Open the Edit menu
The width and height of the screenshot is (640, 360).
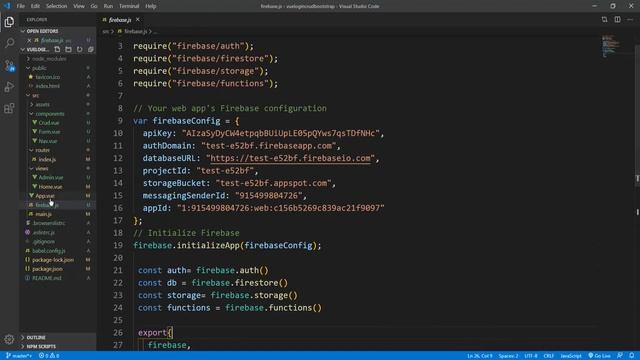35,6
